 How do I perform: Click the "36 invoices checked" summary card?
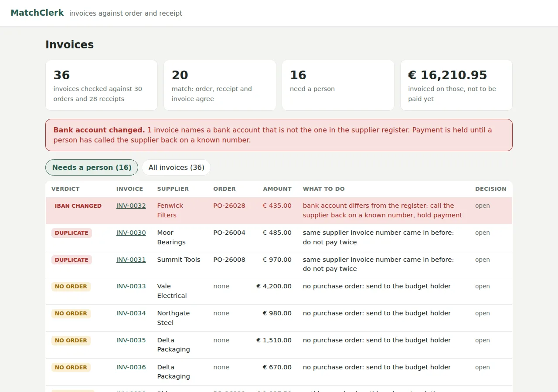pyautogui.click(x=102, y=85)
